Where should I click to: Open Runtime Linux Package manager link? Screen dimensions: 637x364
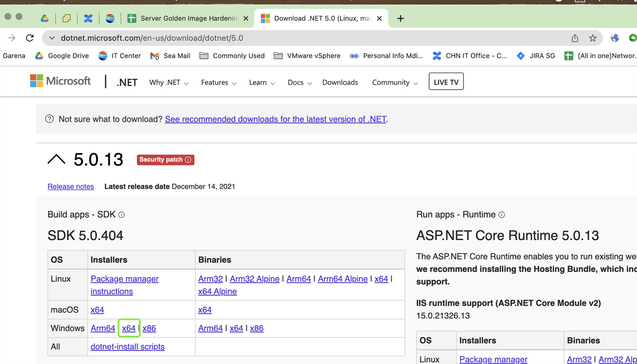tap(493, 359)
